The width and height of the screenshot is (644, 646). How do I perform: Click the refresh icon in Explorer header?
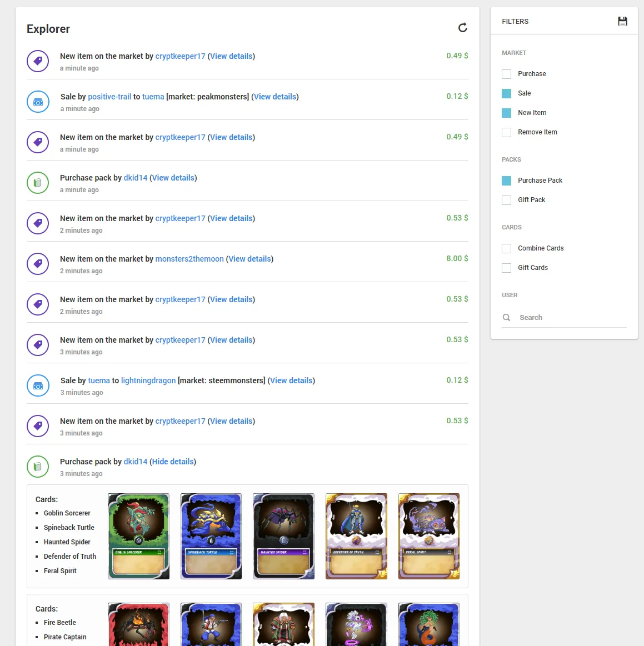(x=462, y=28)
